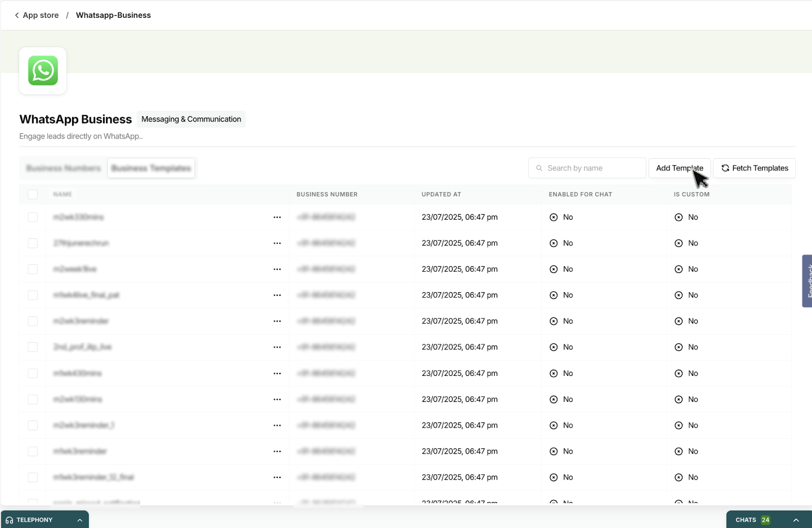Switch to the Business Numbers tab
812x528 pixels.
(63, 168)
